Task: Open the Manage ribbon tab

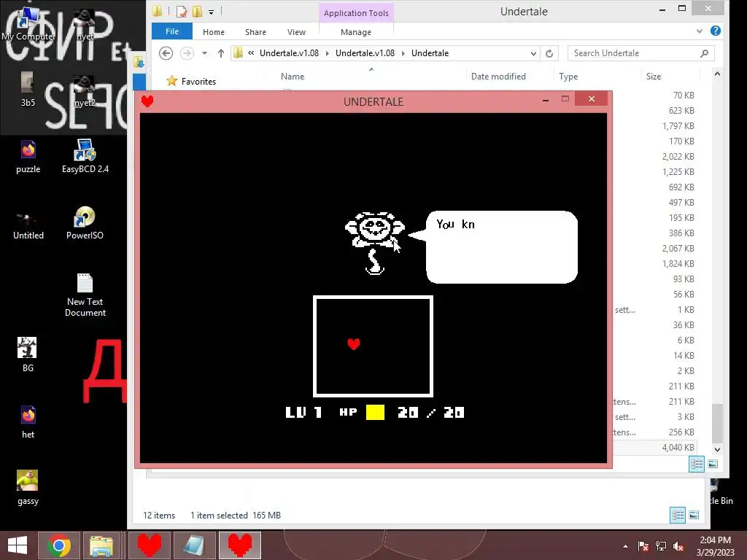Action: [356, 32]
